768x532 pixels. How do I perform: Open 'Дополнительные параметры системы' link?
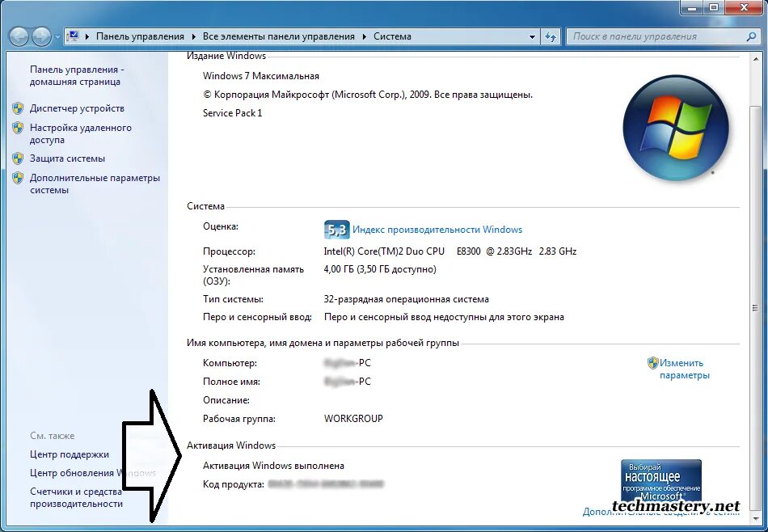(x=95, y=184)
